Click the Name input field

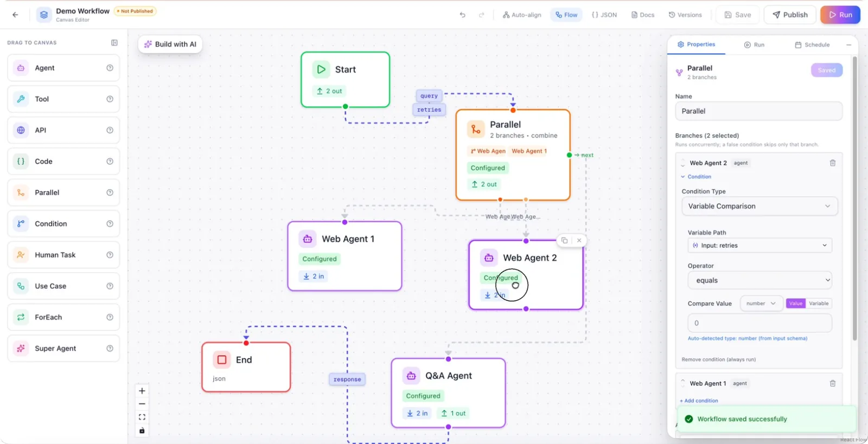758,111
